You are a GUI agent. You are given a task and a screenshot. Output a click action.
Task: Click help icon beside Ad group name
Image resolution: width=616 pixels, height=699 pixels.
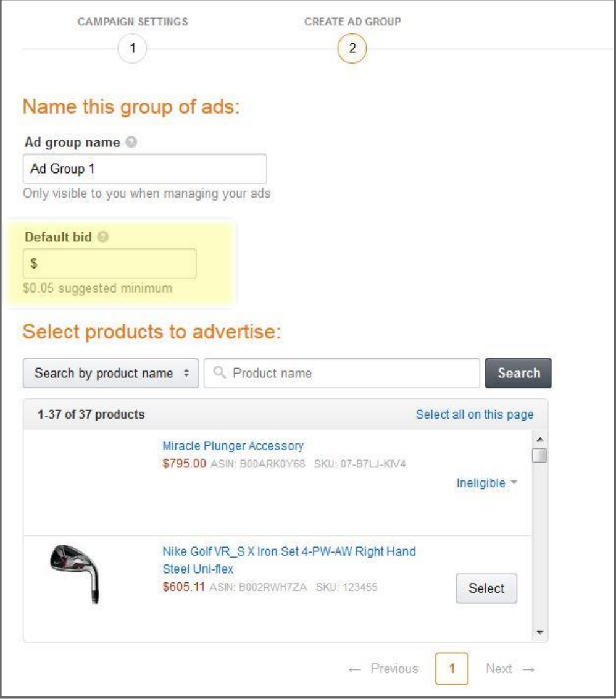click(x=131, y=142)
